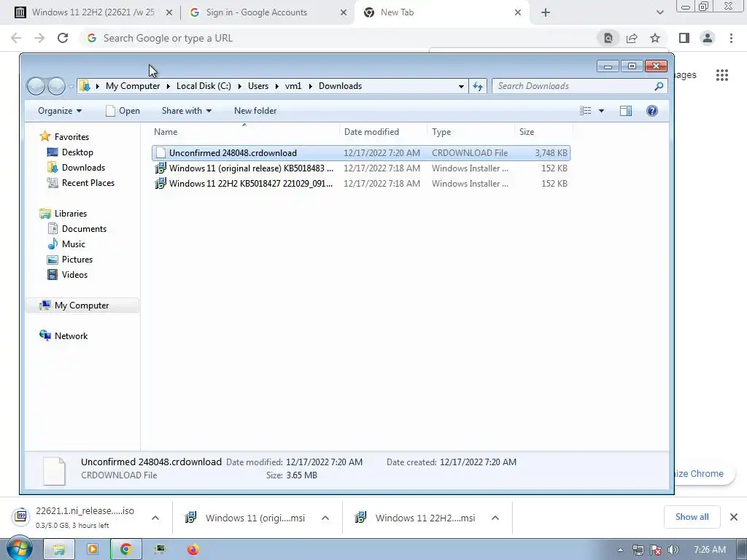The width and height of the screenshot is (747, 560).
Task: Sort files by Name column
Action: [x=245, y=132]
